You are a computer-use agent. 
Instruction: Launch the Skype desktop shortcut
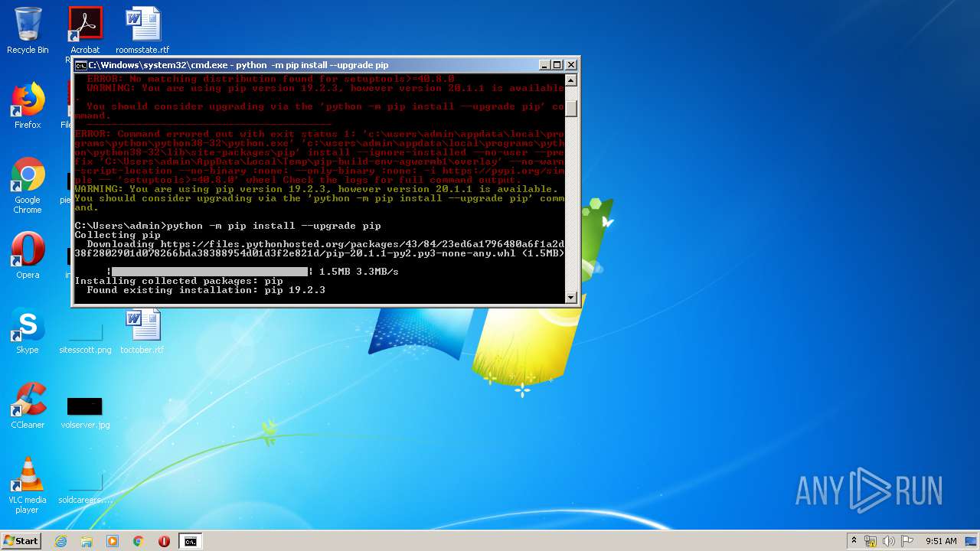(28, 331)
